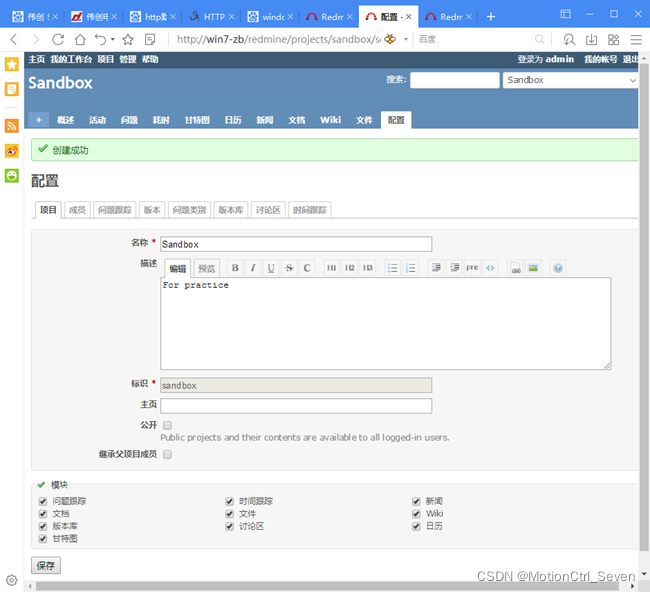This screenshot has width=650, height=592.
Task: Insert heading level 1 (H1)
Action: click(331, 268)
